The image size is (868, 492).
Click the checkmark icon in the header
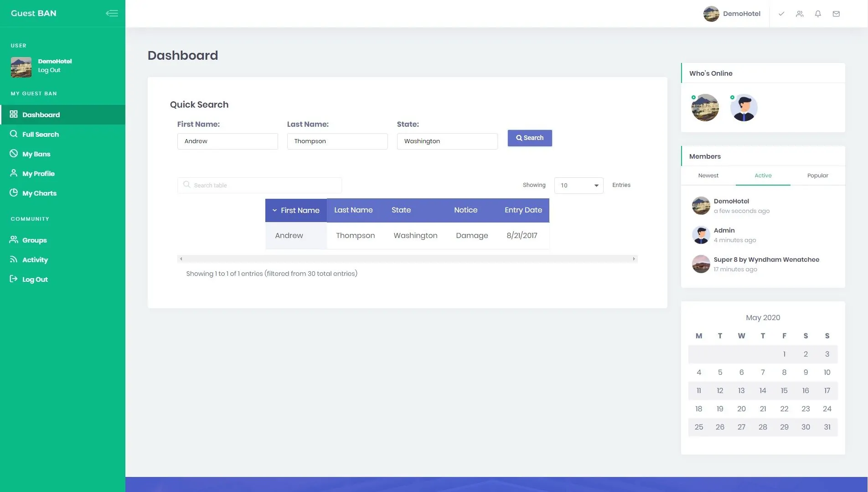pos(781,14)
